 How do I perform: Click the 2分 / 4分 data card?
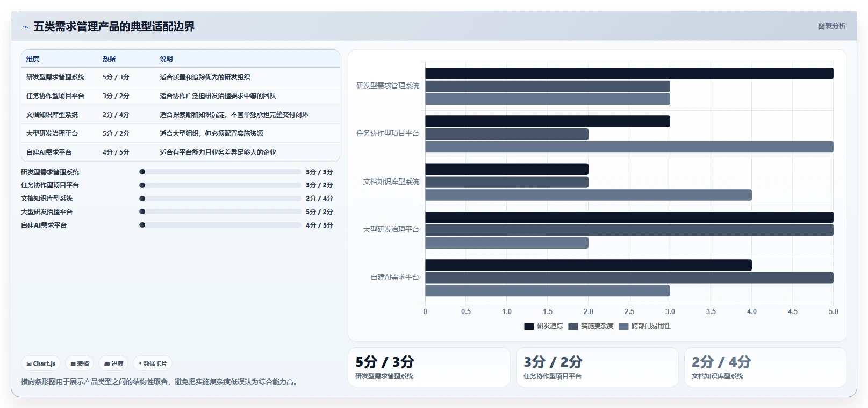(x=765, y=367)
